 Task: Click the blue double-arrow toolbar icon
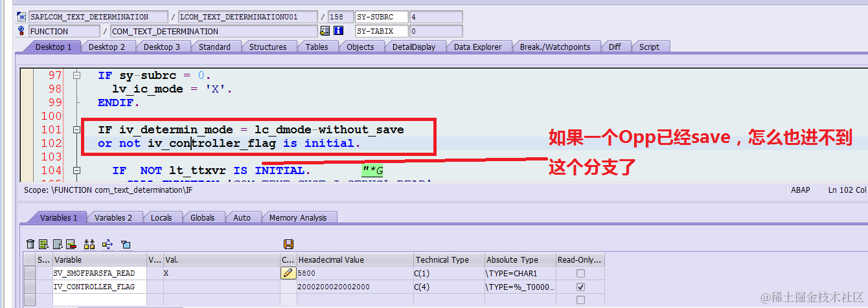pyautogui.click(x=108, y=244)
